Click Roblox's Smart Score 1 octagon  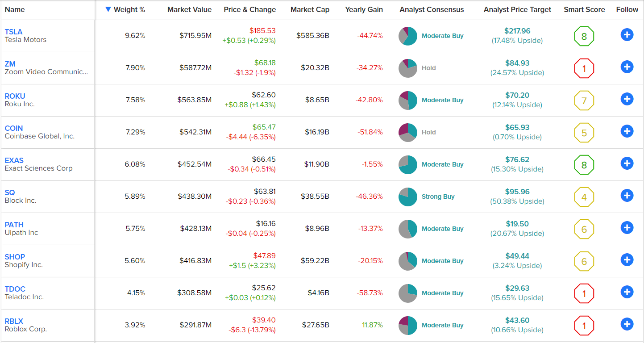pyautogui.click(x=584, y=326)
